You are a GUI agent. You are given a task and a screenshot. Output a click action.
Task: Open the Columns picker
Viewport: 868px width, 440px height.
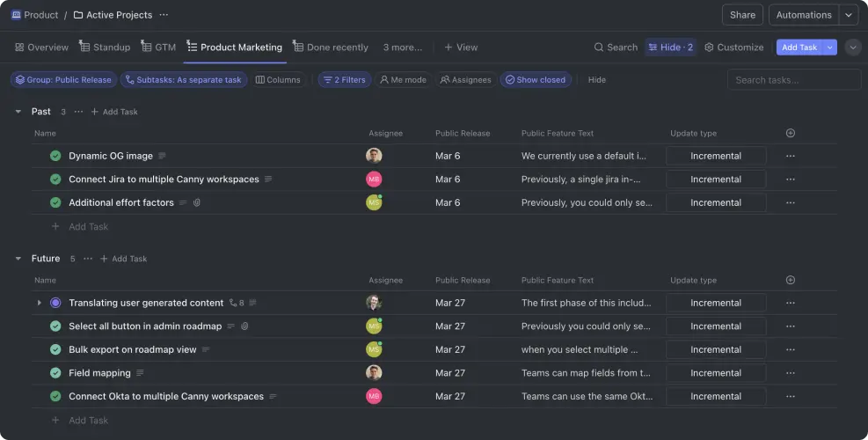click(x=278, y=80)
